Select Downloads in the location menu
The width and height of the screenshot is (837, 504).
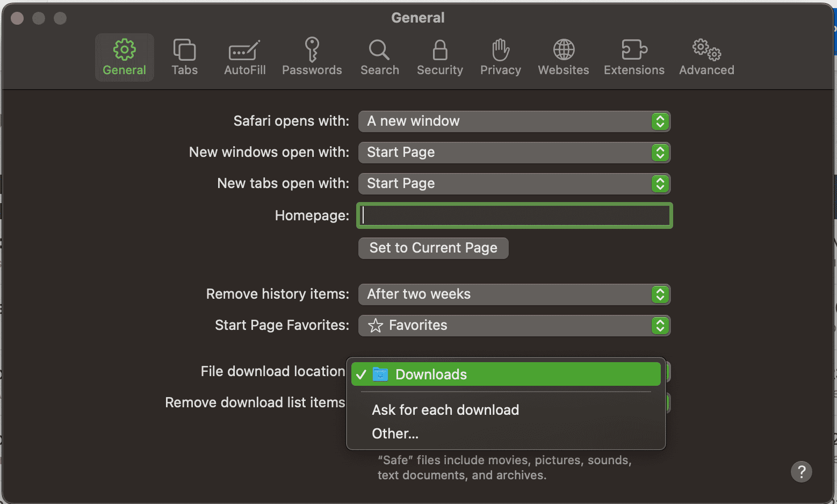506,374
